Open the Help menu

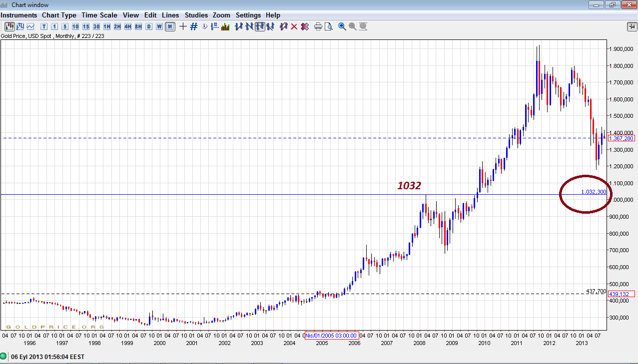click(x=273, y=15)
